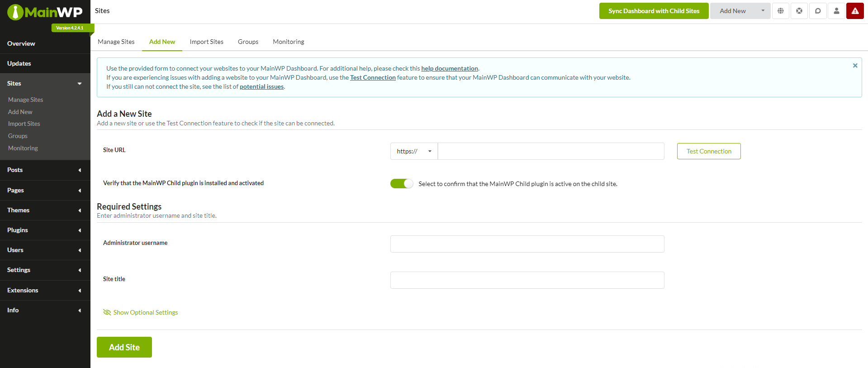The height and width of the screenshot is (368, 868).
Task: Open the speech bubble community icon
Action: tap(818, 11)
